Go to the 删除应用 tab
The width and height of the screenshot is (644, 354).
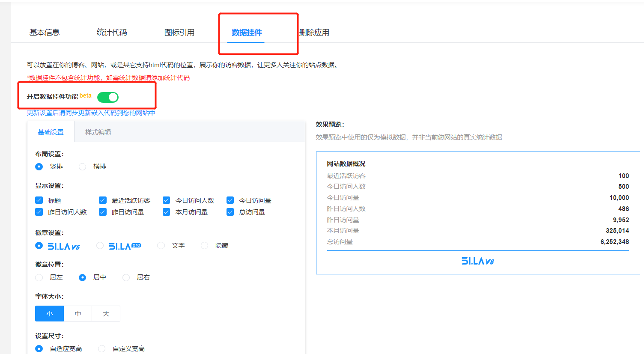click(x=315, y=33)
